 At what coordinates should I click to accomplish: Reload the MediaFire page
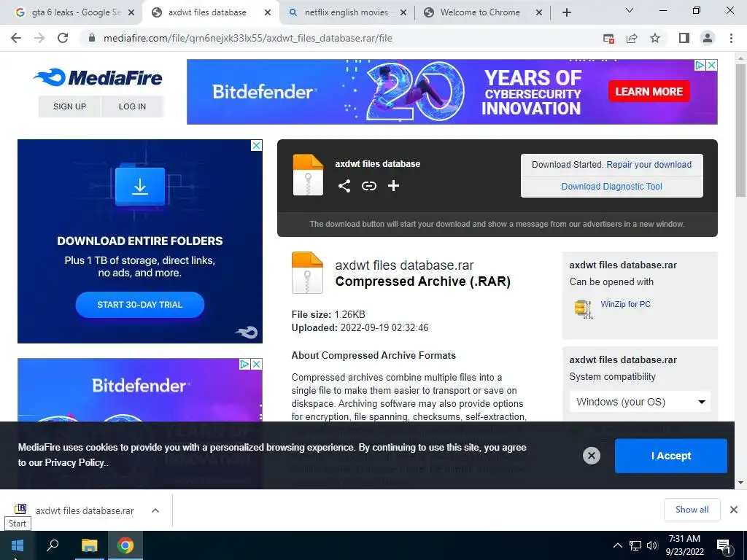[63, 38]
